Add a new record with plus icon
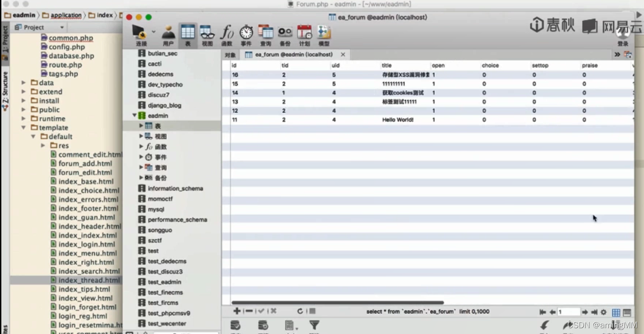644x334 pixels. click(x=237, y=311)
